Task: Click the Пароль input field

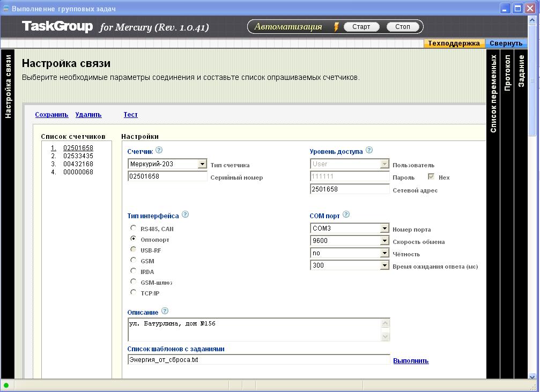Action: click(x=350, y=176)
